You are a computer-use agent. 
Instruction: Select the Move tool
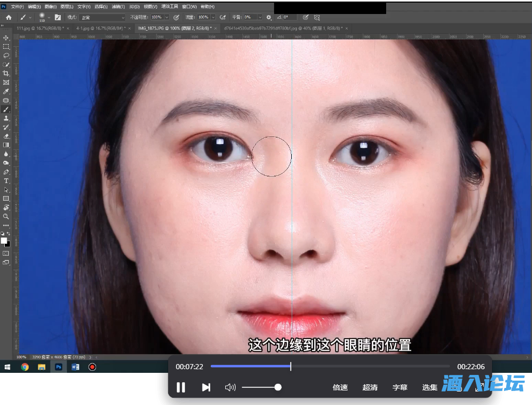click(x=6, y=38)
